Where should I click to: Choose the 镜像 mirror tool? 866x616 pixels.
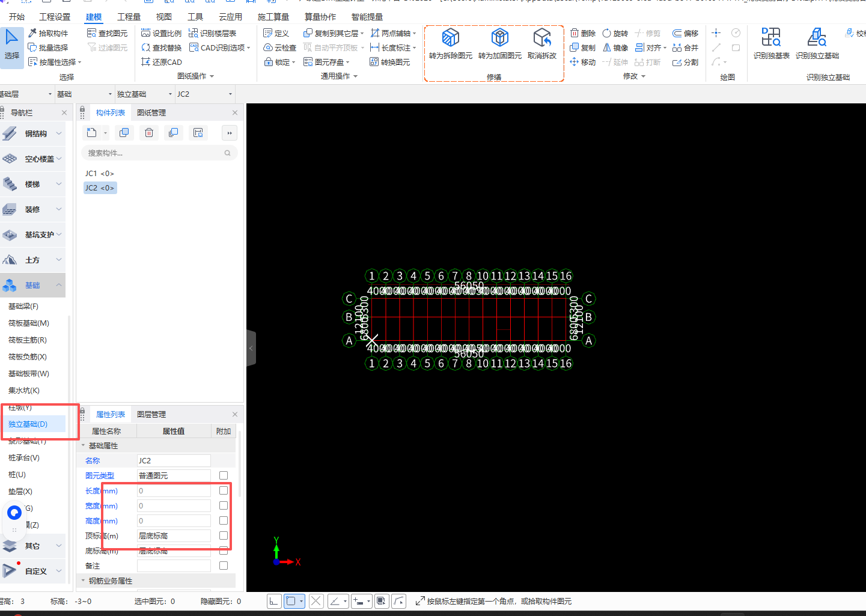click(615, 47)
